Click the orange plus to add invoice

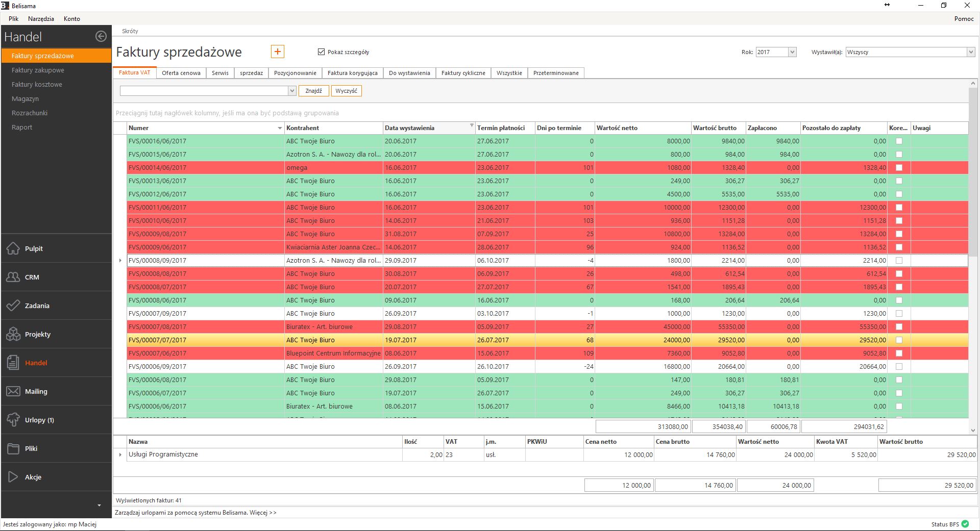(277, 52)
